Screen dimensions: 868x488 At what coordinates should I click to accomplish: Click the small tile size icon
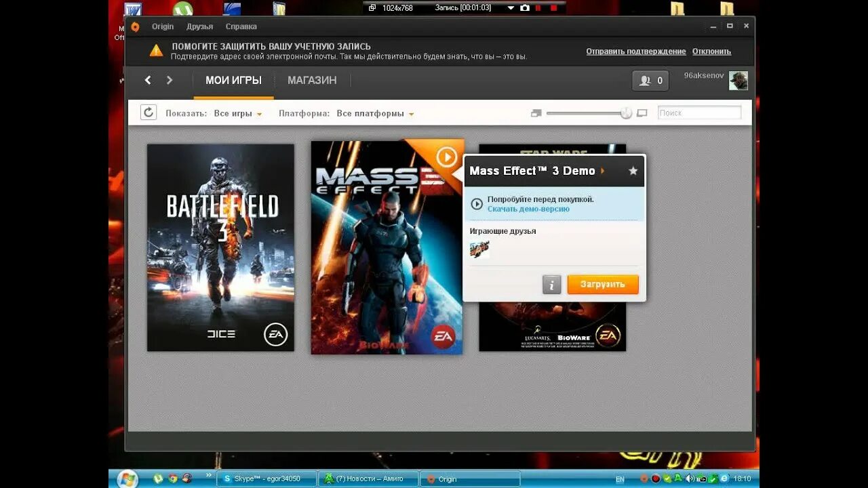pyautogui.click(x=536, y=113)
